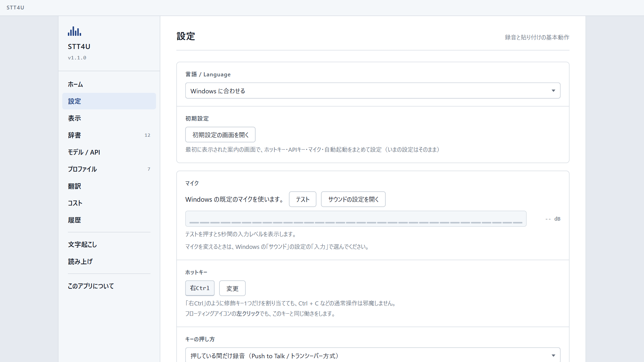Click the テストを押すと5秒間 hint text
Image resolution: width=644 pixels, height=362 pixels.
(241, 234)
